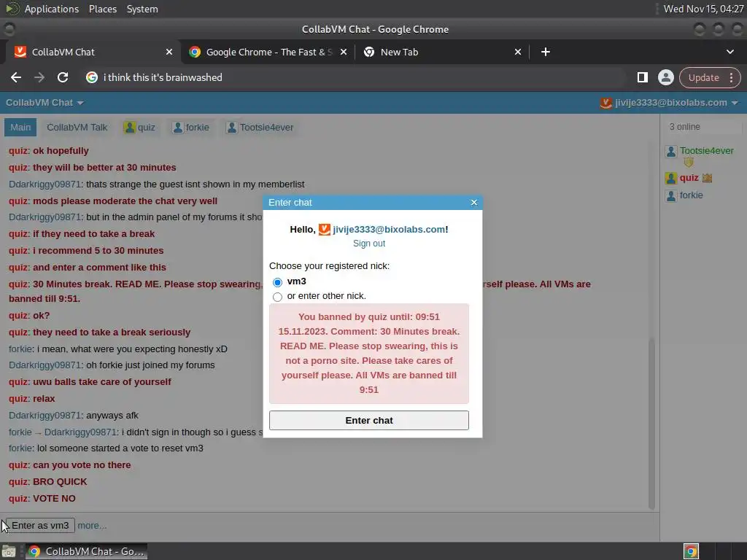Open the Tootsie4ever private chat tab
Viewport: 747px width, 560px height.
260,127
